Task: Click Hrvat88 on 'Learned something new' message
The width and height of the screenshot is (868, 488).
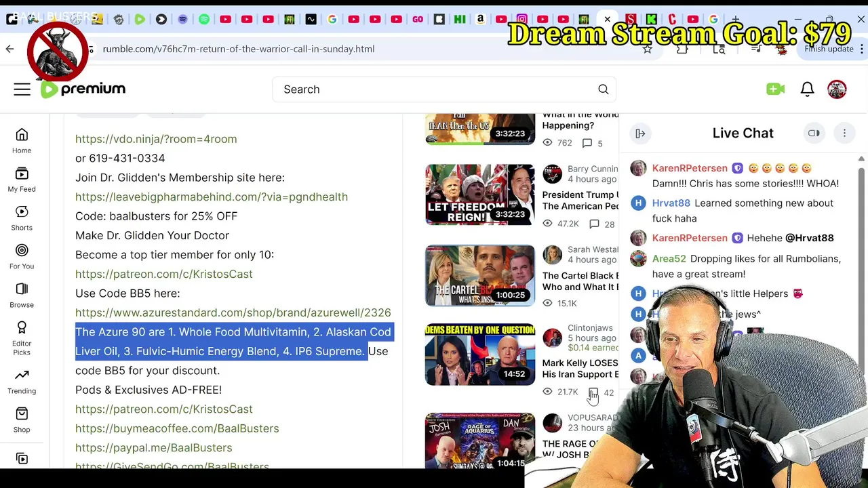Action: coord(671,203)
